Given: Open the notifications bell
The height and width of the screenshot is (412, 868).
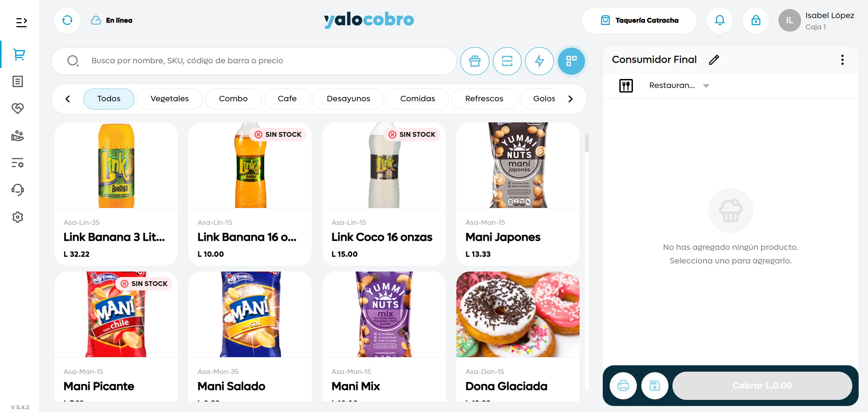Looking at the screenshot, I should (719, 20).
